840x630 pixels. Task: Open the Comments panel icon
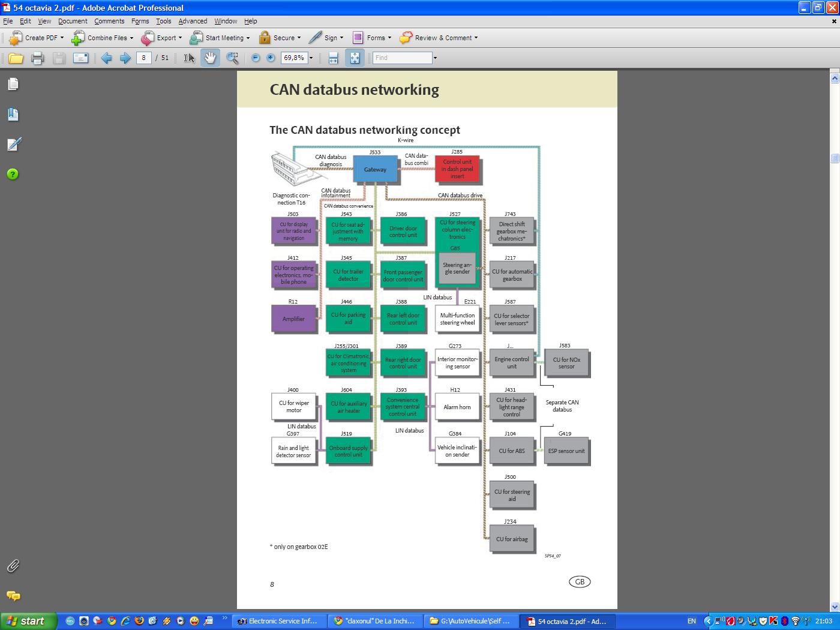tap(13, 596)
